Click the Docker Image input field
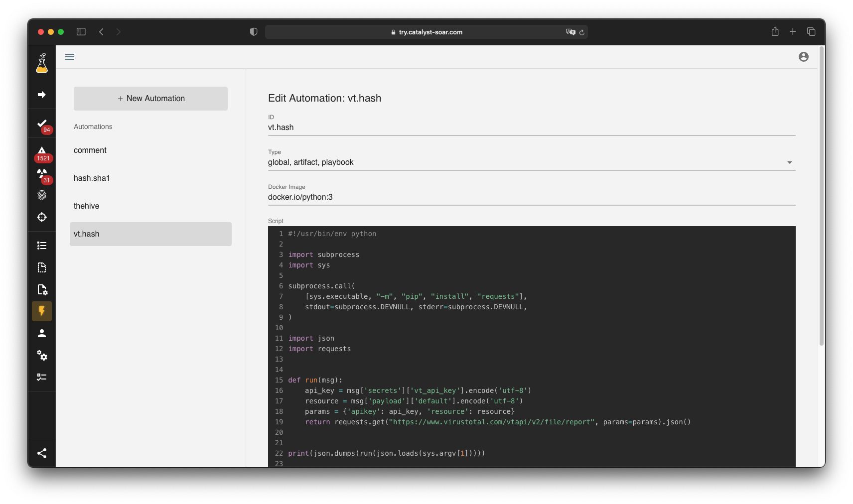Screen dimensions: 853x504 click(531, 197)
